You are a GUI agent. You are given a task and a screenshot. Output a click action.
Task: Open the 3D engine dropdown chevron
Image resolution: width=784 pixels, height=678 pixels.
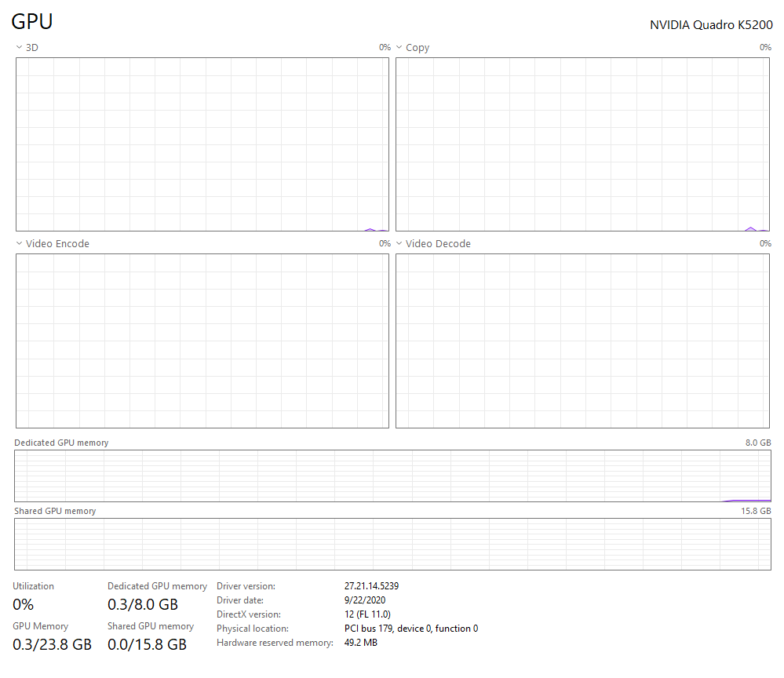click(x=19, y=48)
